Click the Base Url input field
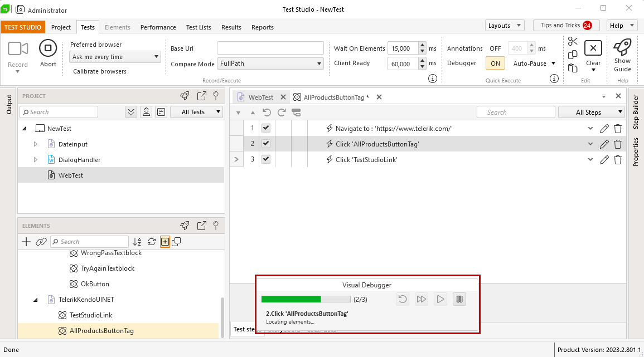 point(270,48)
